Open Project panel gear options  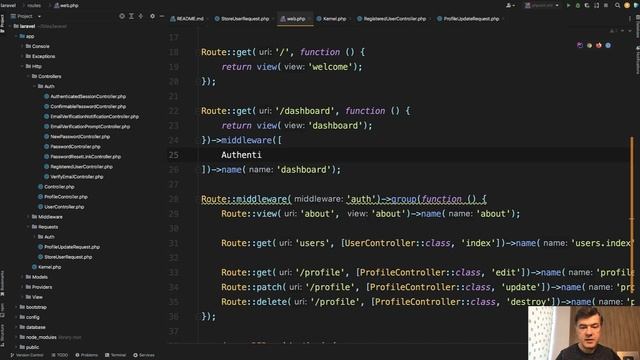click(x=152, y=16)
